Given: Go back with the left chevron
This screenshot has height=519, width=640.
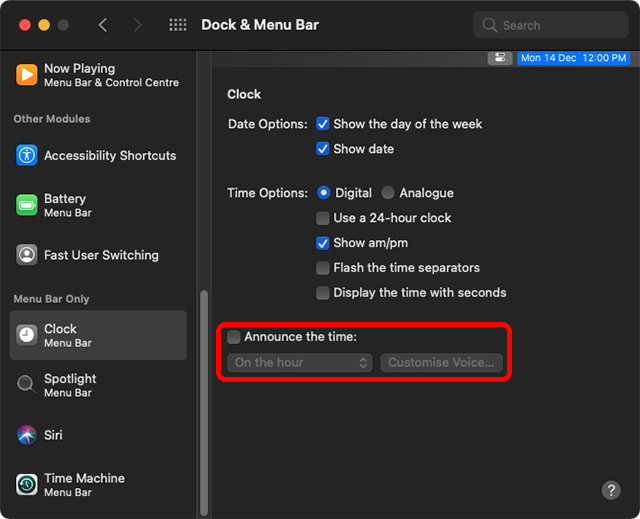Looking at the screenshot, I should (x=103, y=25).
